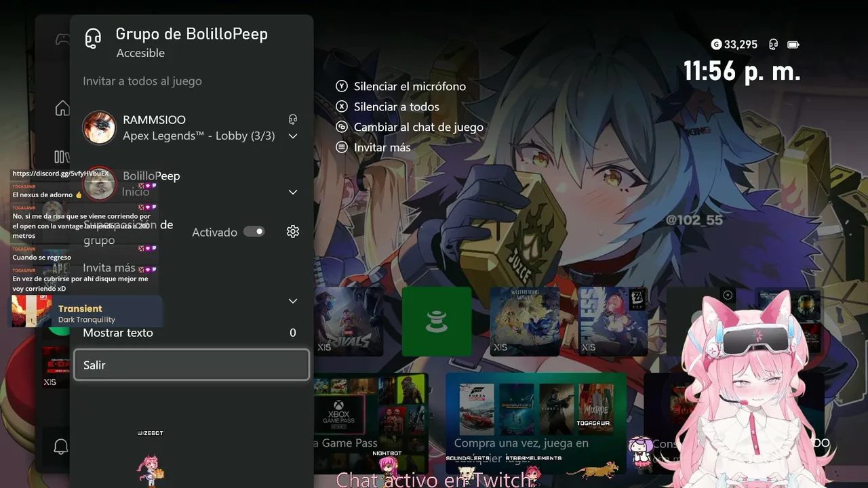Open Mostrar texto in the party panel
The image size is (868, 488).
[191, 333]
